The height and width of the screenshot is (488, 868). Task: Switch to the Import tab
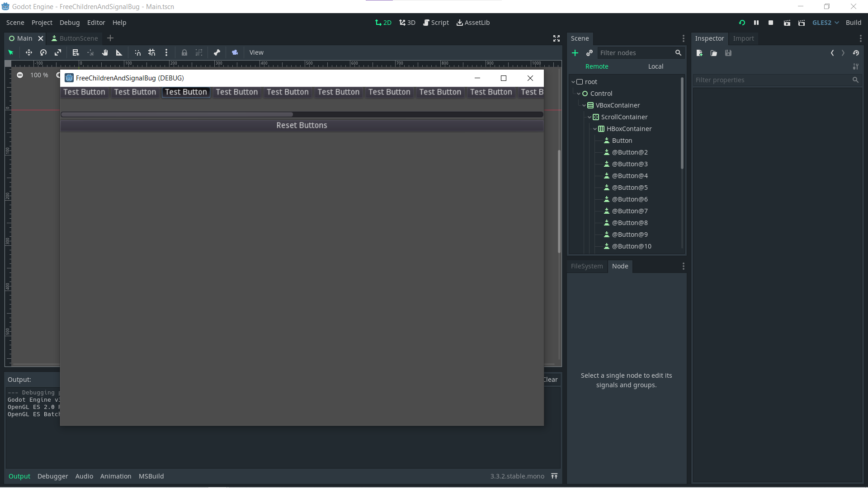pos(743,38)
